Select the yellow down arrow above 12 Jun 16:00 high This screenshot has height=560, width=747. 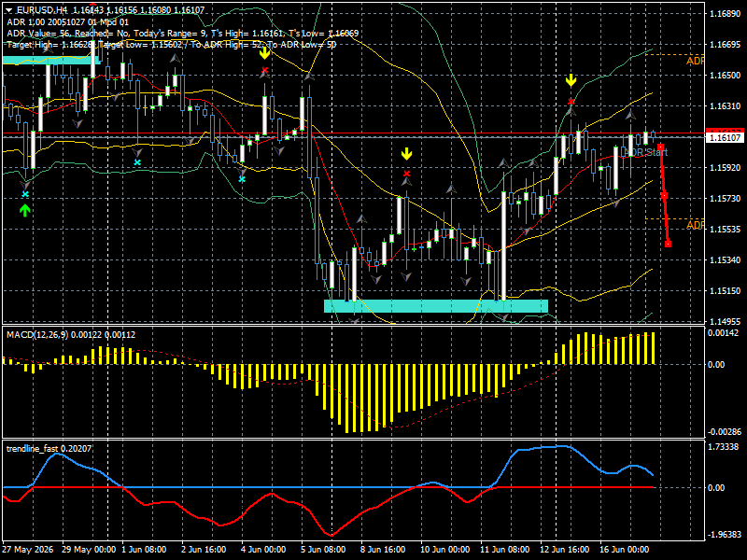point(571,80)
